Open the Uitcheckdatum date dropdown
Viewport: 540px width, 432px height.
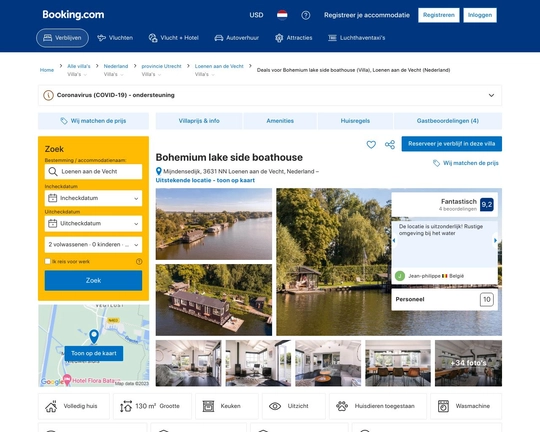tap(93, 224)
